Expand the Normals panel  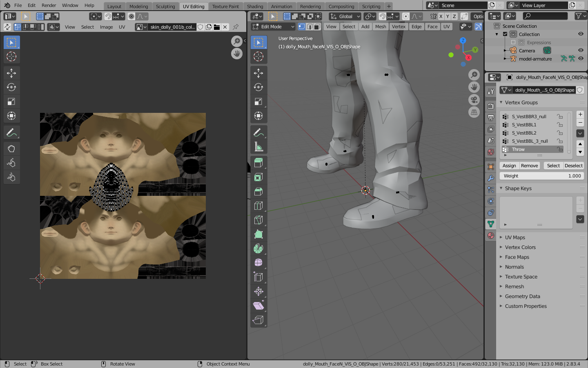tap(514, 267)
